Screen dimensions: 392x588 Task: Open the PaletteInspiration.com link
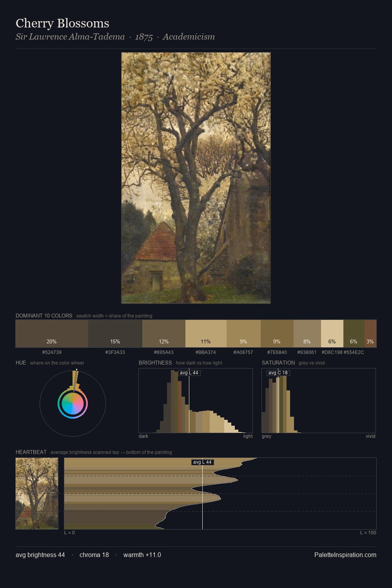pyautogui.click(x=345, y=555)
